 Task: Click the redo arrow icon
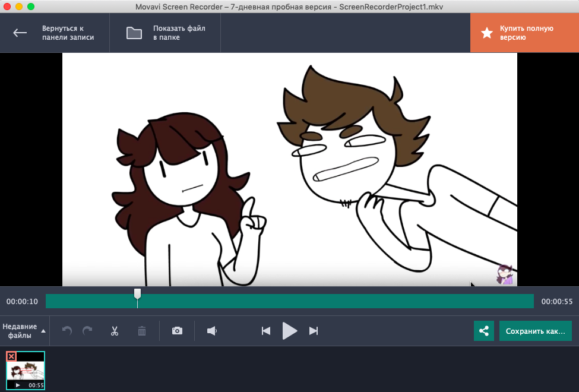coord(87,331)
